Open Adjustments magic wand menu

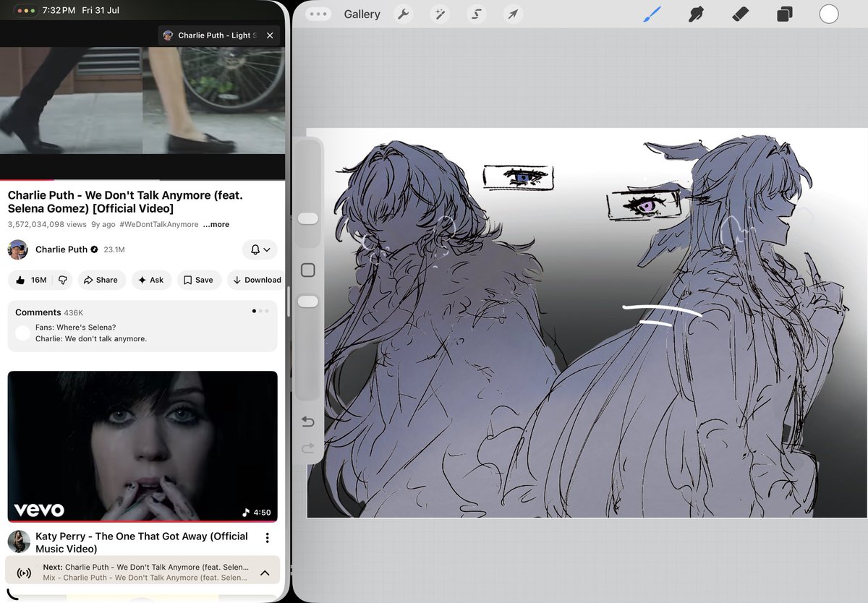tap(439, 14)
